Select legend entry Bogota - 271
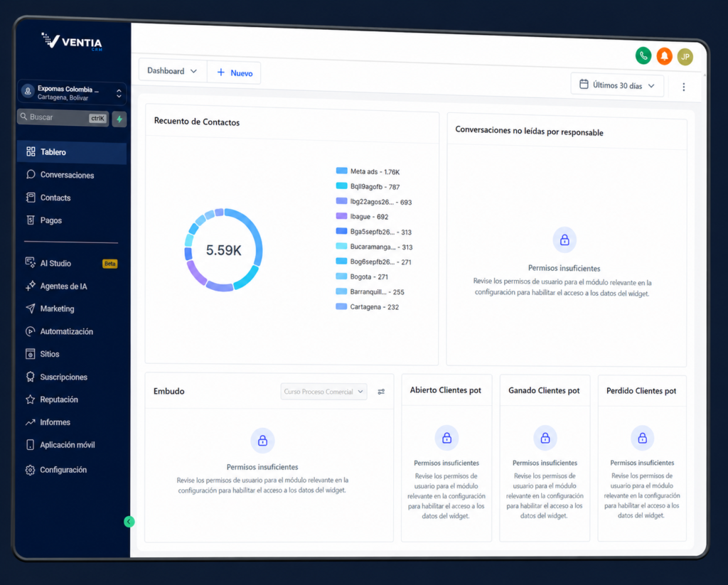Viewport: 728px width, 585px height. (362, 277)
